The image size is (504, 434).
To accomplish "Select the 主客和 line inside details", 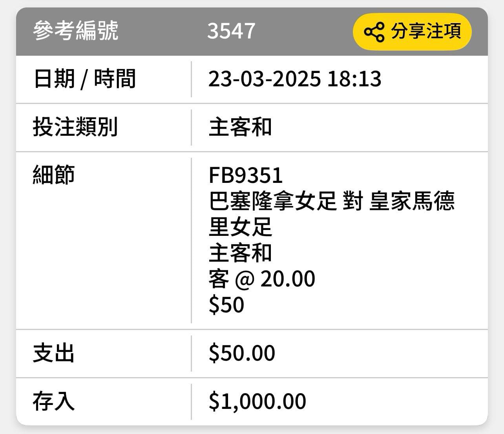I will (x=240, y=253).
